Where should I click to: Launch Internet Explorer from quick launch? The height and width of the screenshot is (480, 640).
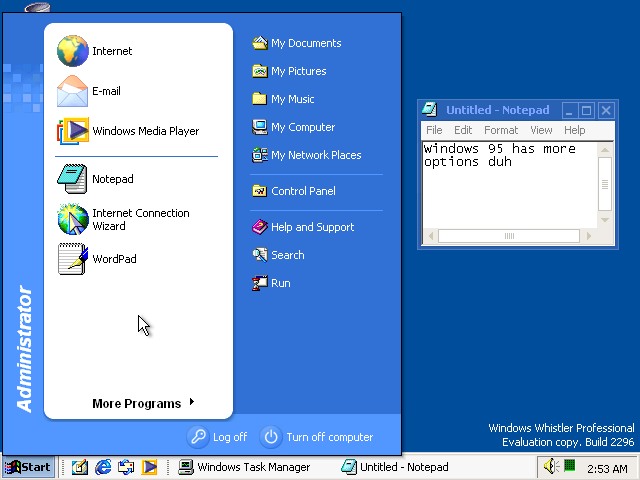click(x=103, y=467)
